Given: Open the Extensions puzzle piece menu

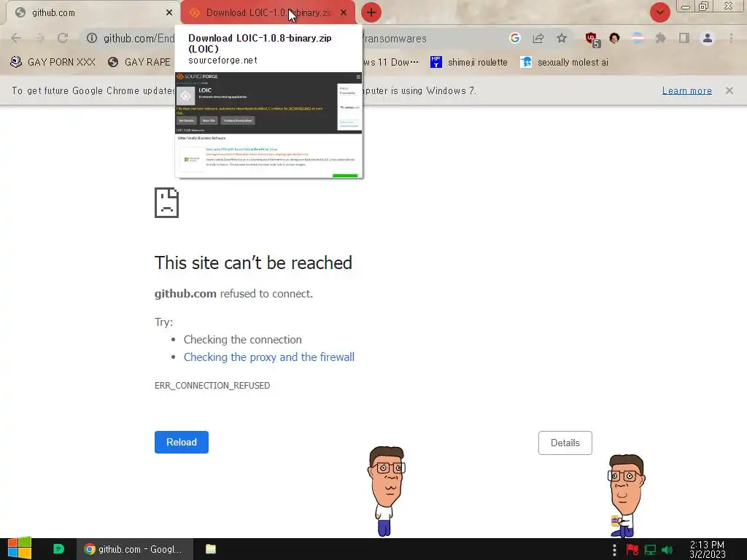Looking at the screenshot, I should pyautogui.click(x=660, y=38).
